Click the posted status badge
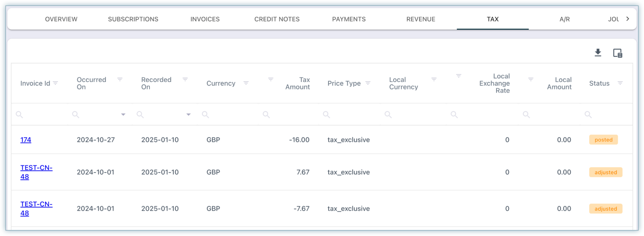644x236 pixels. tap(603, 140)
